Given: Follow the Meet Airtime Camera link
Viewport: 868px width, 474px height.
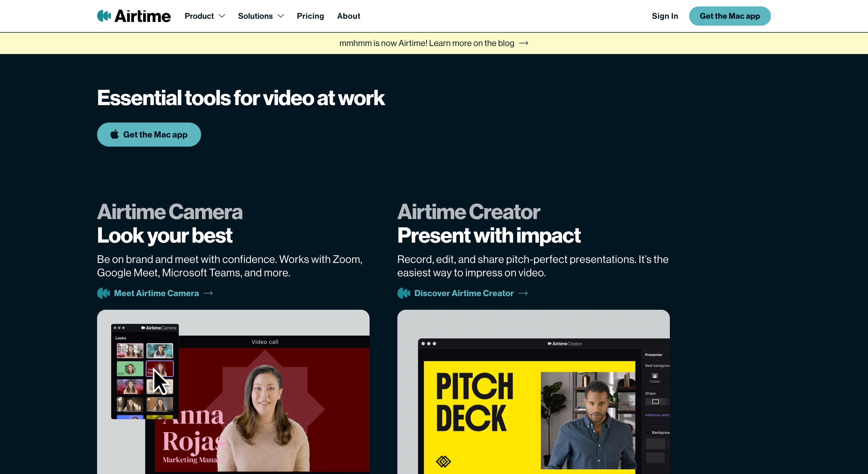Looking at the screenshot, I should click(x=155, y=293).
